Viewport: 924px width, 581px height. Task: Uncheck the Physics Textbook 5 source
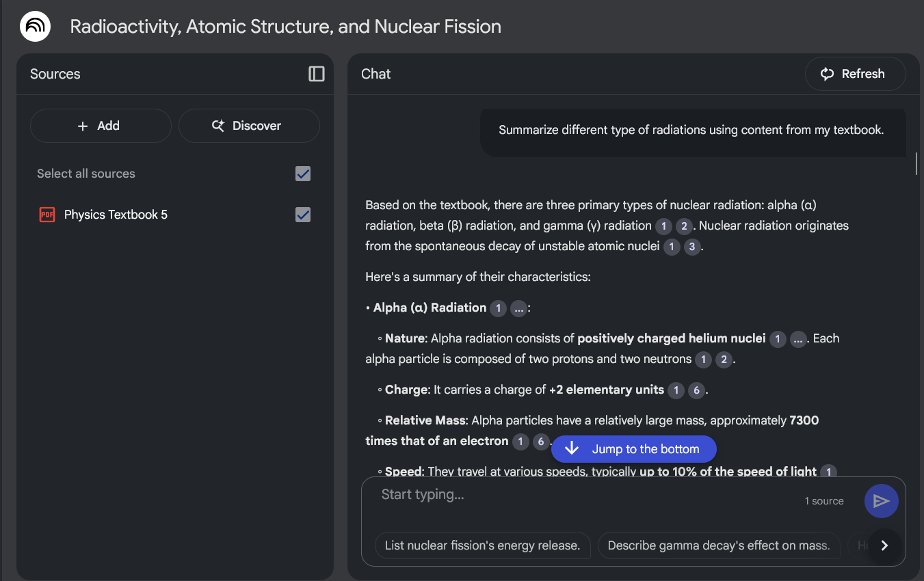[x=303, y=215]
